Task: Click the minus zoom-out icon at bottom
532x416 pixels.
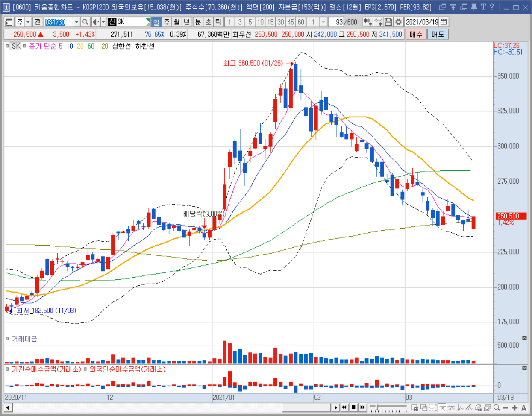Action: pos(506,408)
